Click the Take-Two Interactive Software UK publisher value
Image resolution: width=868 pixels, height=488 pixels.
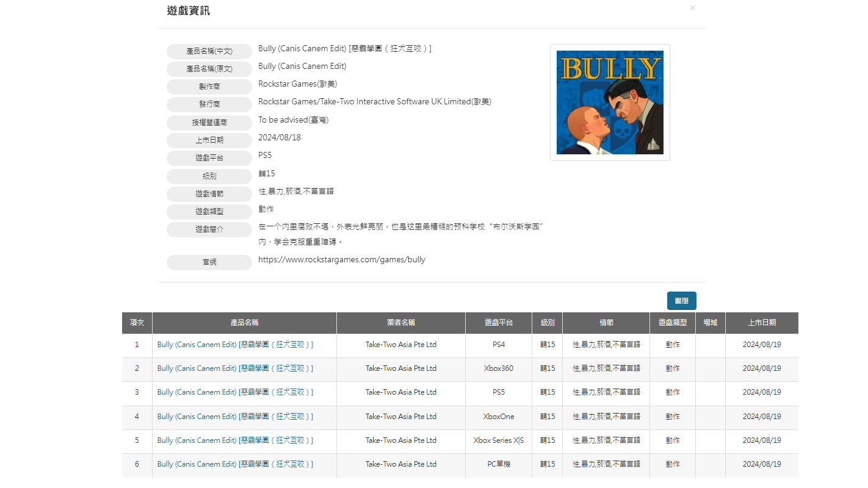[x=375, y=102]
